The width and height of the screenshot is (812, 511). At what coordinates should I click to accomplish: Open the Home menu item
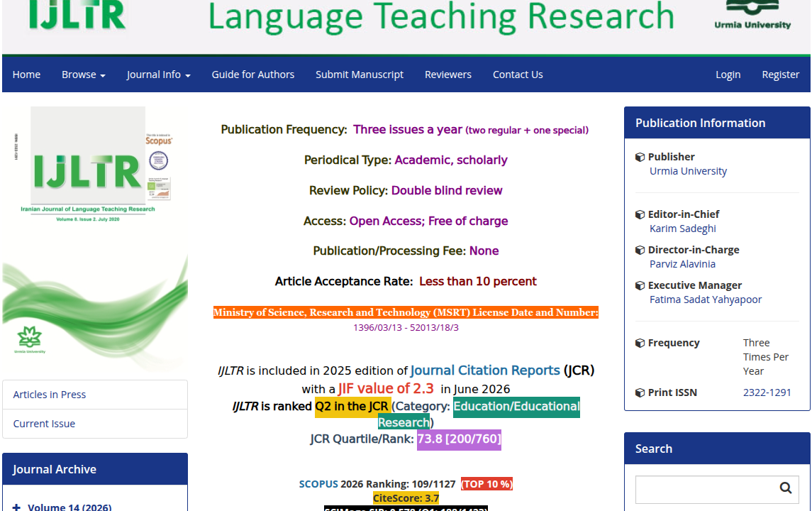26,75
